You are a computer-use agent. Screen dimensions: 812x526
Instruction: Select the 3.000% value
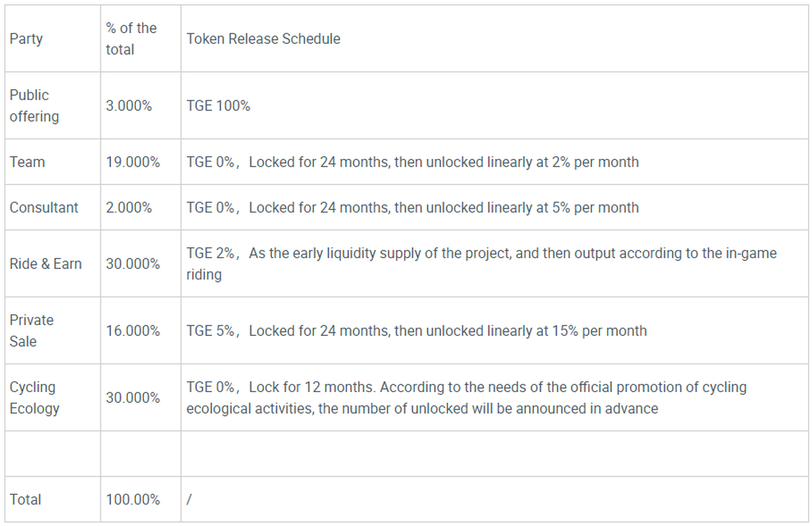click(x=129, y=106)
